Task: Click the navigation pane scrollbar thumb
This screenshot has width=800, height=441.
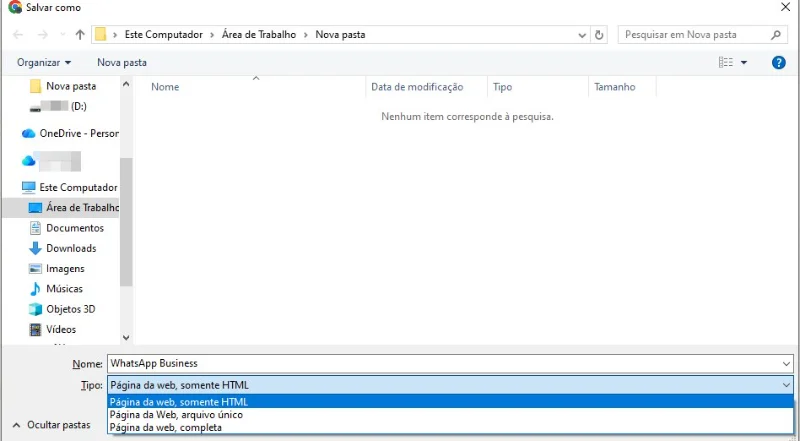Action: 126,222
